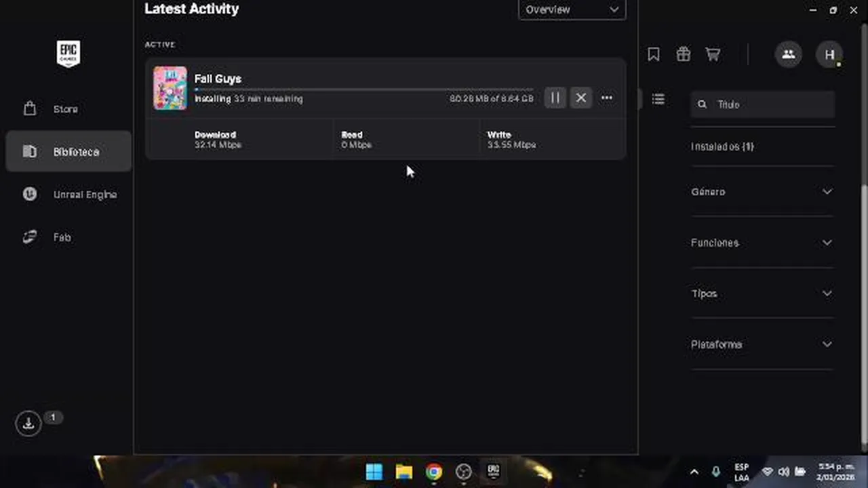
Task: Open the volume speaker icon
Action: click(784, 472)
